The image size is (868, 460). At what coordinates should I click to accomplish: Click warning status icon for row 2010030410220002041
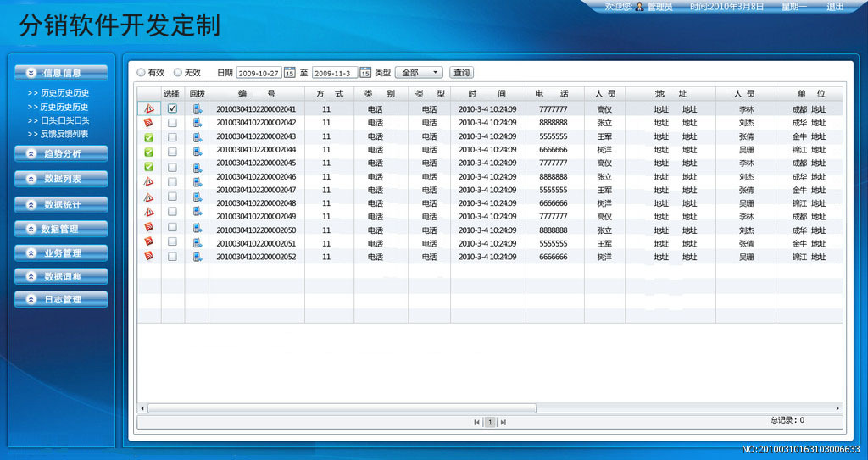[x=149, y=109]
